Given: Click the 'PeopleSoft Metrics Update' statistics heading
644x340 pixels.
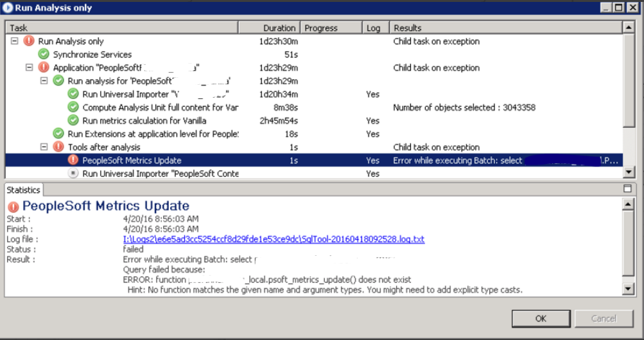Looking at the screenshot, I should pyautogui.click(x=106, y=206).
